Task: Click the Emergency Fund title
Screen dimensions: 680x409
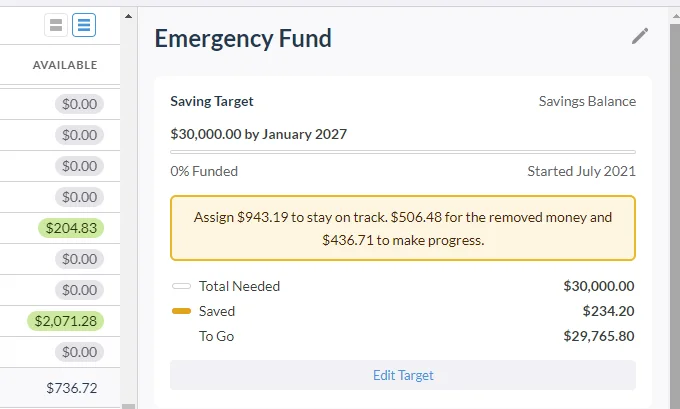Action: coord(243,39)
